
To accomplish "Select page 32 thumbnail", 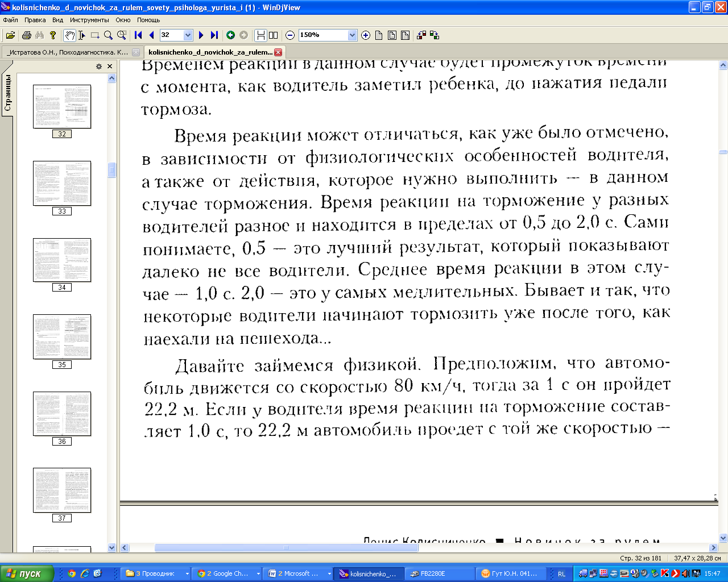I will (62, 107).
